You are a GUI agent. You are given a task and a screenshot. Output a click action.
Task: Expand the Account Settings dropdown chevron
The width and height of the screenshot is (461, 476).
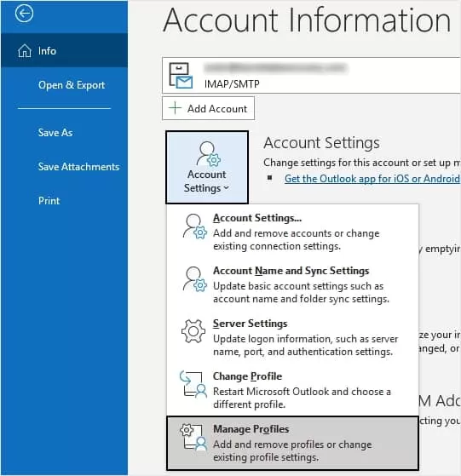click(227, 188)
